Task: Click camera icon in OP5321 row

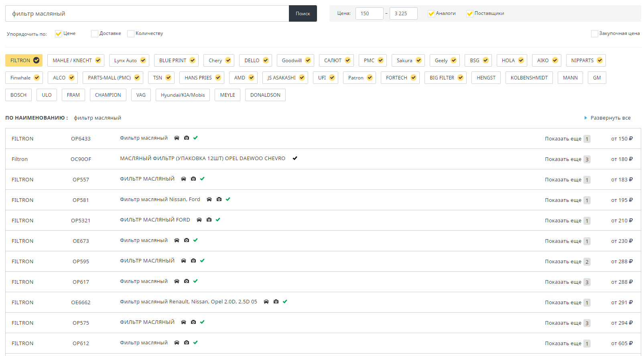Action: click(209, 220)
